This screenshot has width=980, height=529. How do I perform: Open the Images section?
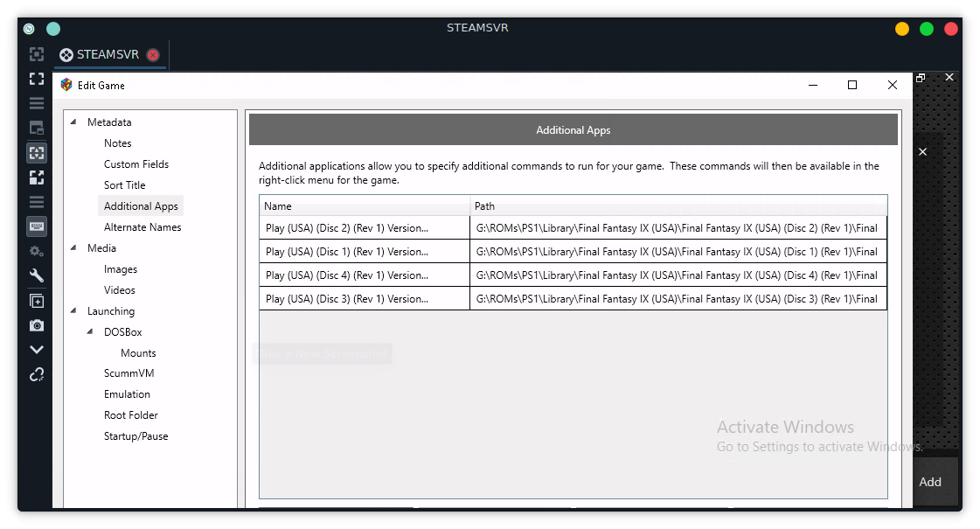(121, 269)
